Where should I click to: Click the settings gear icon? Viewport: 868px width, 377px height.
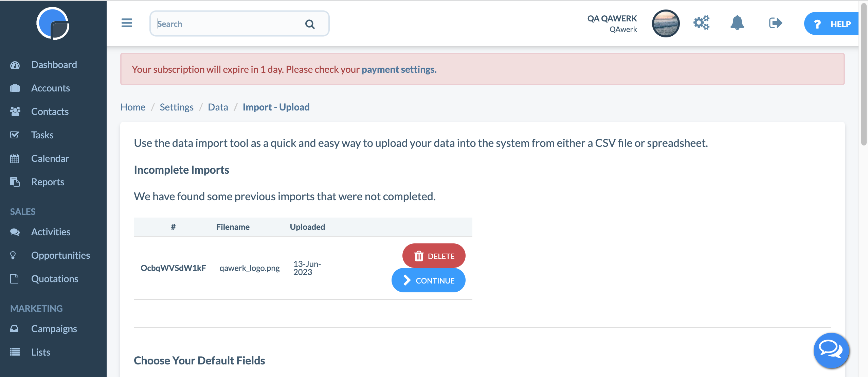[x=703, y=23]
